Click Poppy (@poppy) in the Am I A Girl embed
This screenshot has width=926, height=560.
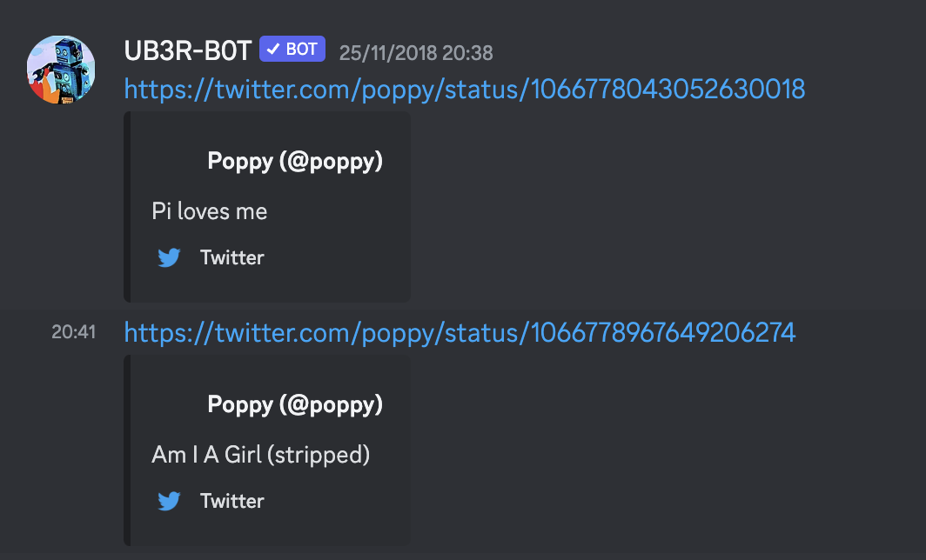pyautogui.click(x=295, y=404)
